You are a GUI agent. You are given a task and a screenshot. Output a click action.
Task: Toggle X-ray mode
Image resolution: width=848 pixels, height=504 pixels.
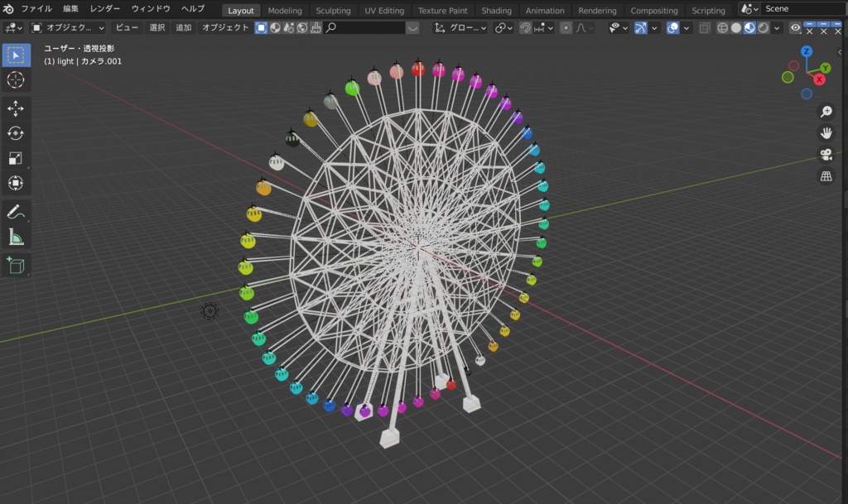coord(704,27)
